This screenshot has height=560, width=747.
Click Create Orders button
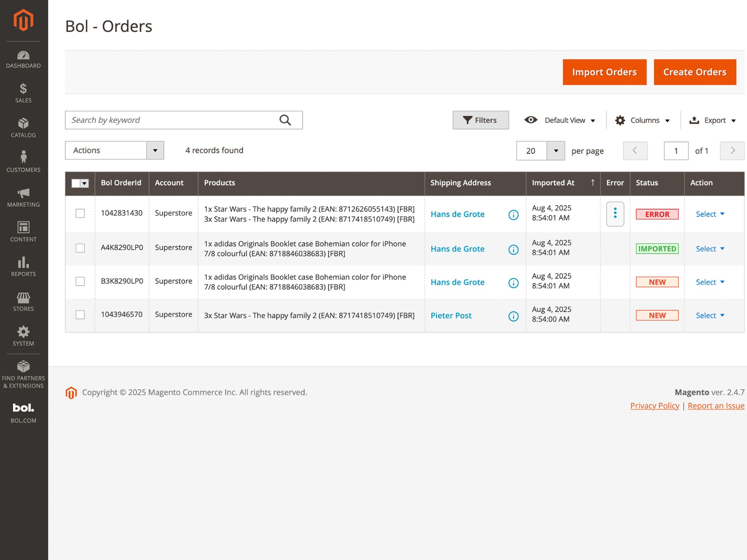pos(695,72)
